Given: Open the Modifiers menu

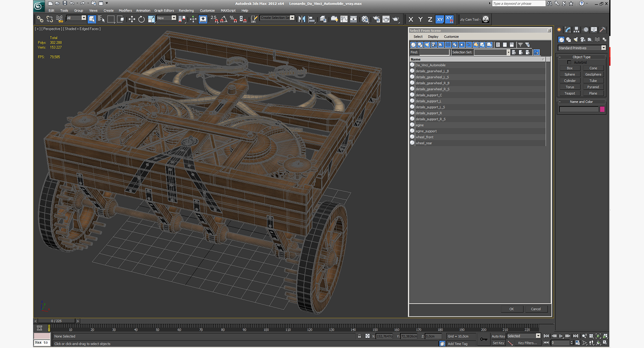Looking at the screenshot, I should click(125, 10).
